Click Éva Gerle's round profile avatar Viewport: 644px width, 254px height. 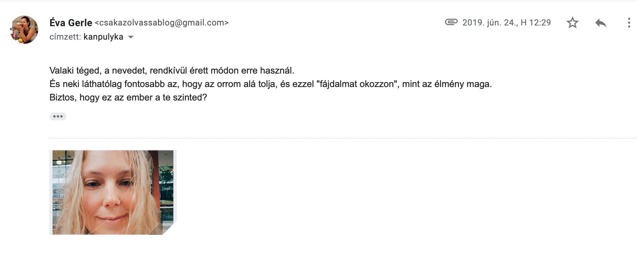click(24, 29)
